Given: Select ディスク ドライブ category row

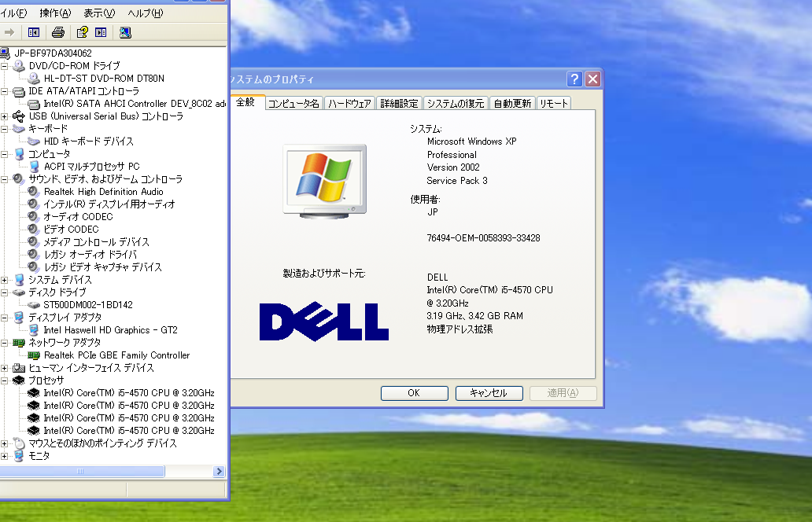Looking at the screenshot, I should (57, 292).
